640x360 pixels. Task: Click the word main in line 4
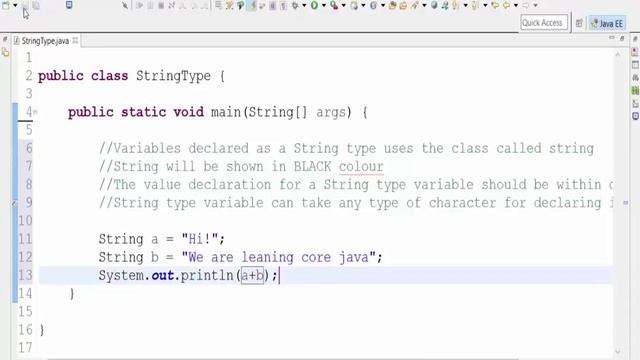pyautogui.click(x=226, y=112)
